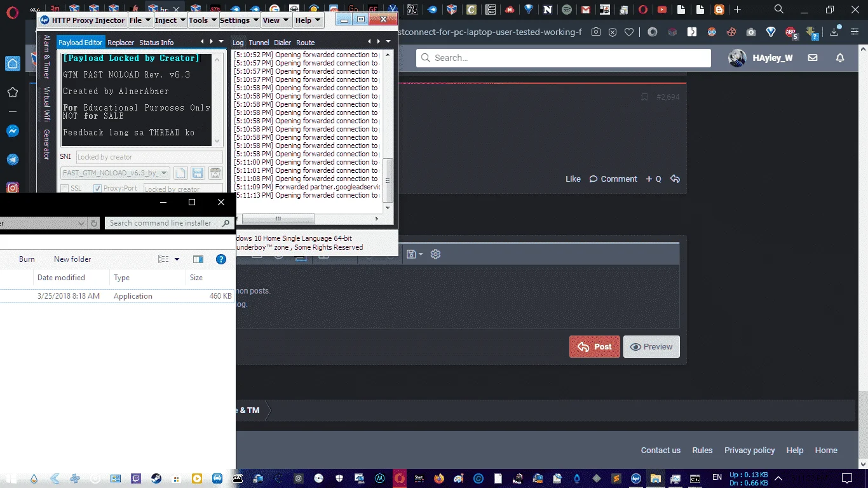The width and height of the screenshot is (868, 488).
Task: Click save config floppy disk icon
Action: click(x=198, y=173)
